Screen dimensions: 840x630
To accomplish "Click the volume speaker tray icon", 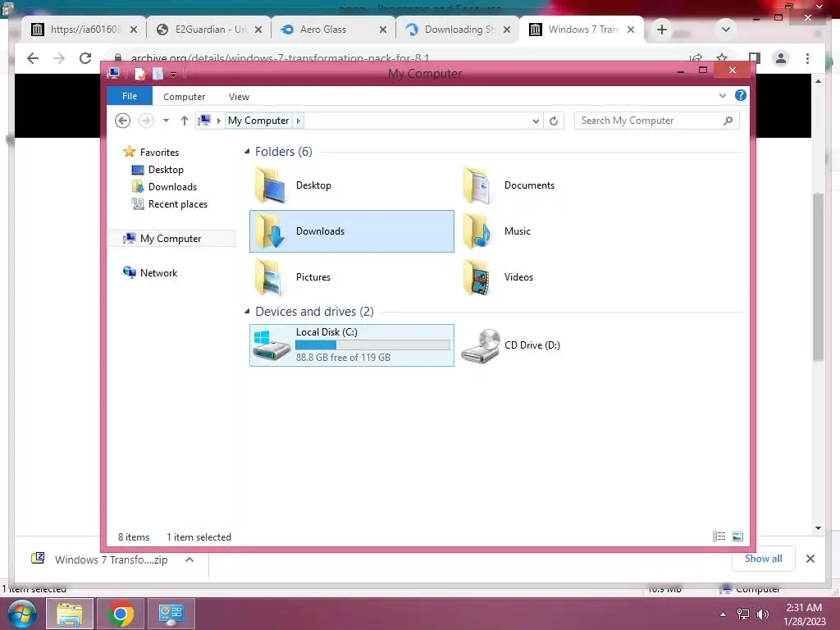I will [762, 614].
